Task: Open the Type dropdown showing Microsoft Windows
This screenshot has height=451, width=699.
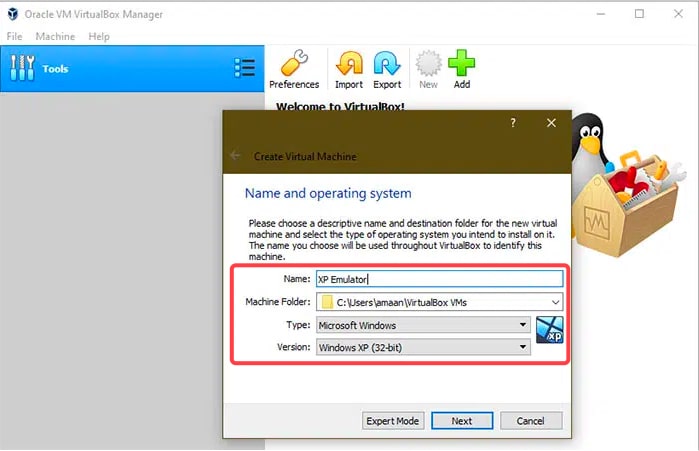Action: (x=423, y=325)
